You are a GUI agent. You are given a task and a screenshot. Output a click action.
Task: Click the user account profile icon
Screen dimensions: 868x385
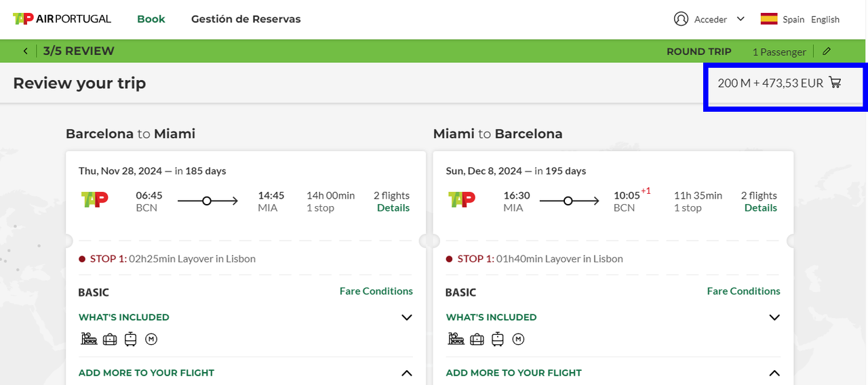(681, 19)
